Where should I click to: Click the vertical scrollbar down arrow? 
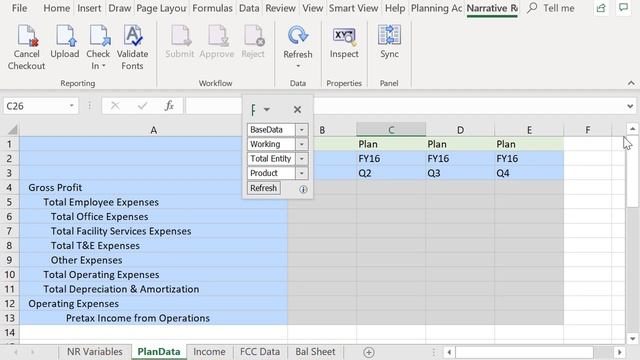632,338
